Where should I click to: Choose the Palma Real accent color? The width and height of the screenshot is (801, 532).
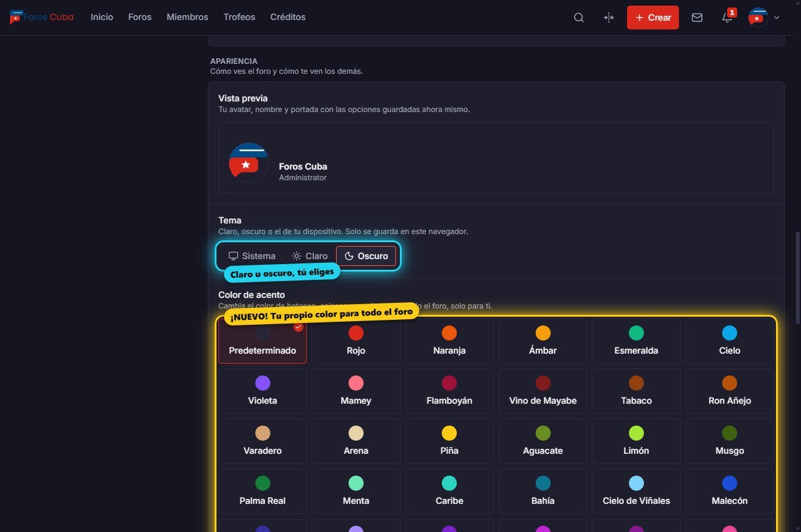(262, 491)
